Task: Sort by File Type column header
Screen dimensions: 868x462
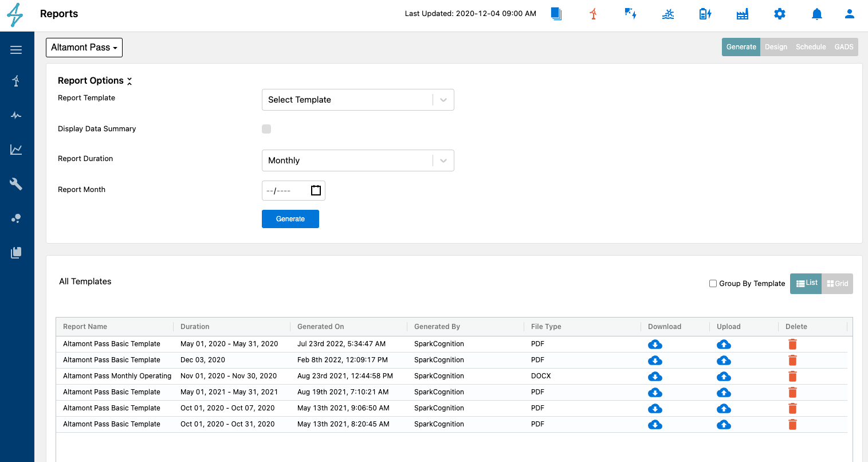Action: click(546, 327)
